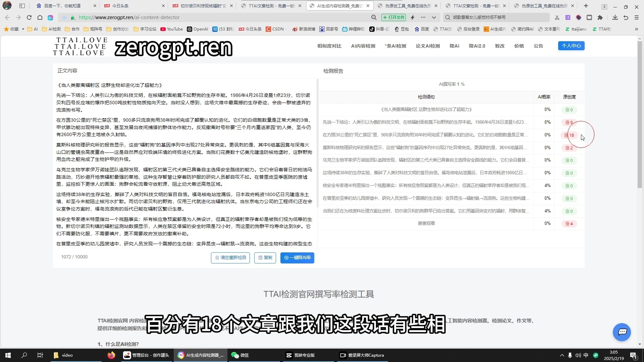
Task: Open 相似度对比 in site navigation
Action: (329, 46)
